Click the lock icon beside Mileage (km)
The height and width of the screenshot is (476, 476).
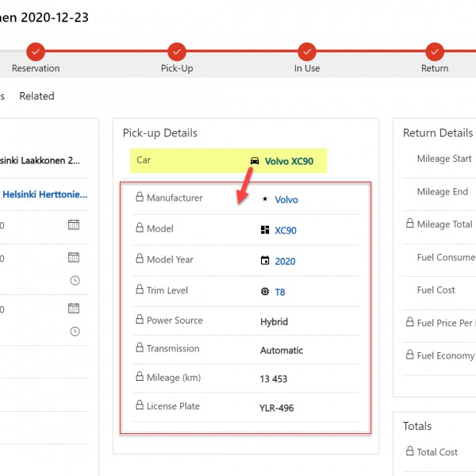pyautogui.click(x=140, y=376)
